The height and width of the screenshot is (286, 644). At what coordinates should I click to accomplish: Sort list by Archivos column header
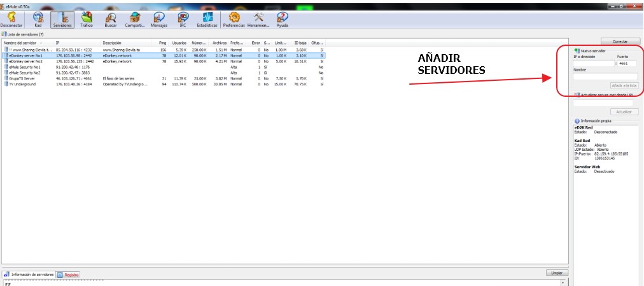click(220, 43)
